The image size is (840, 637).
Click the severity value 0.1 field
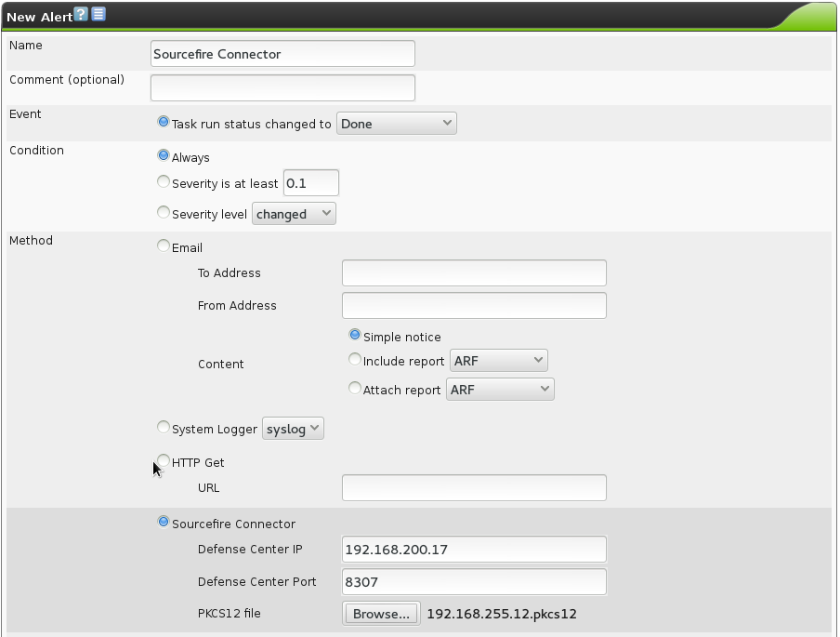click(x=311, y=183)
